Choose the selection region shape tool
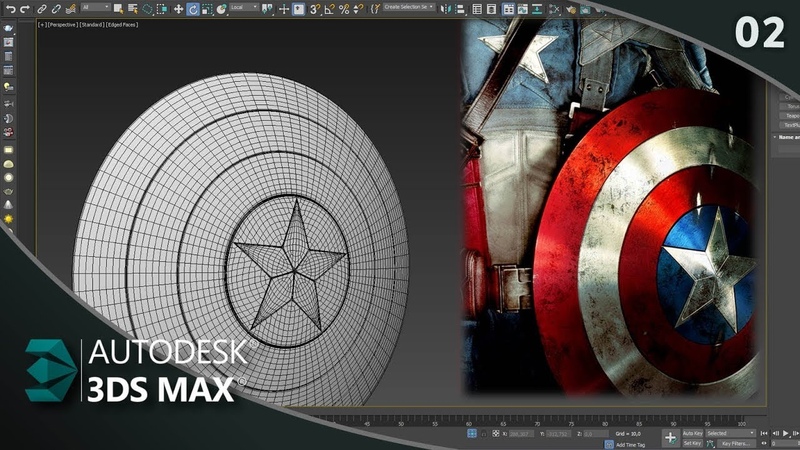The height and width of the screenshot is (450, 800). 147,9
